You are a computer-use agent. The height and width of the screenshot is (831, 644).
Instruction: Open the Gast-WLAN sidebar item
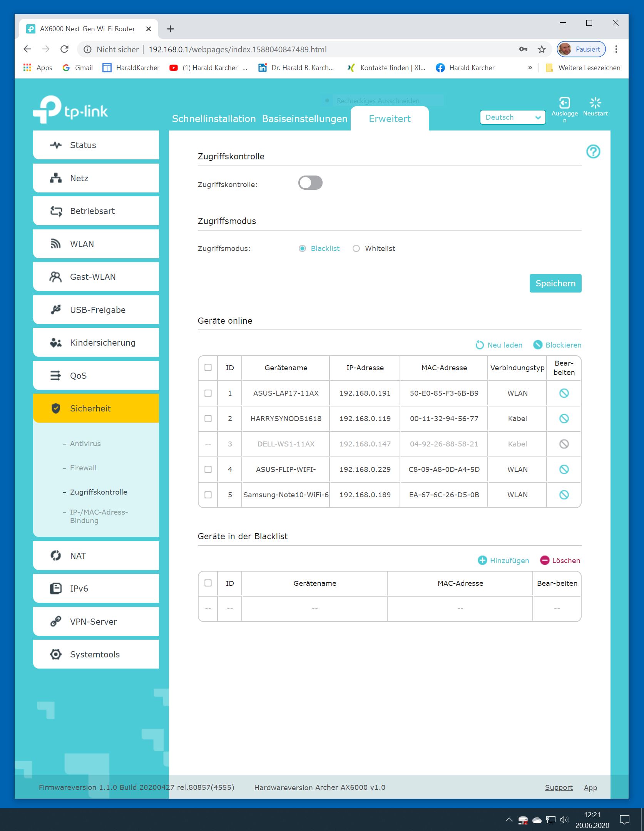click(x=96, y=277)
